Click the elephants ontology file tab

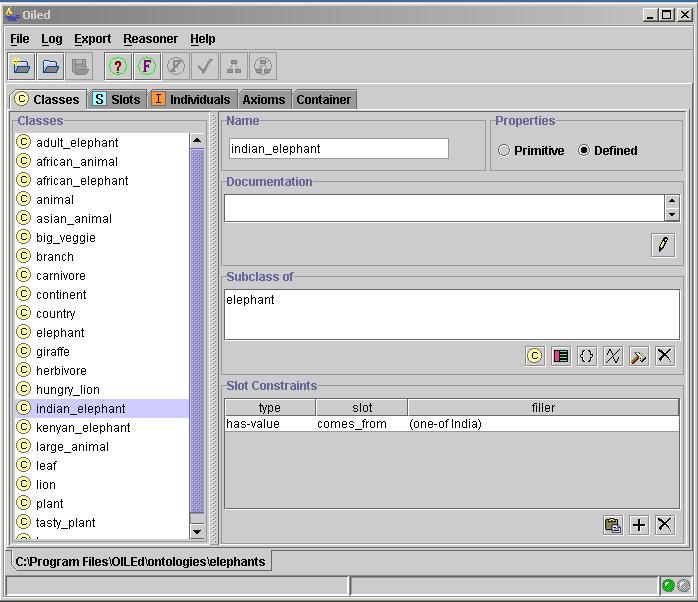coord(140,561)
